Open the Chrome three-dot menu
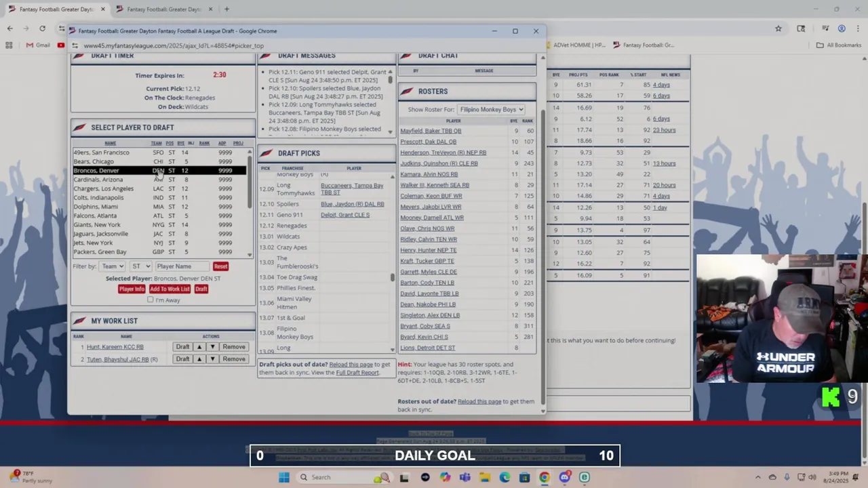 coord(857,28)
